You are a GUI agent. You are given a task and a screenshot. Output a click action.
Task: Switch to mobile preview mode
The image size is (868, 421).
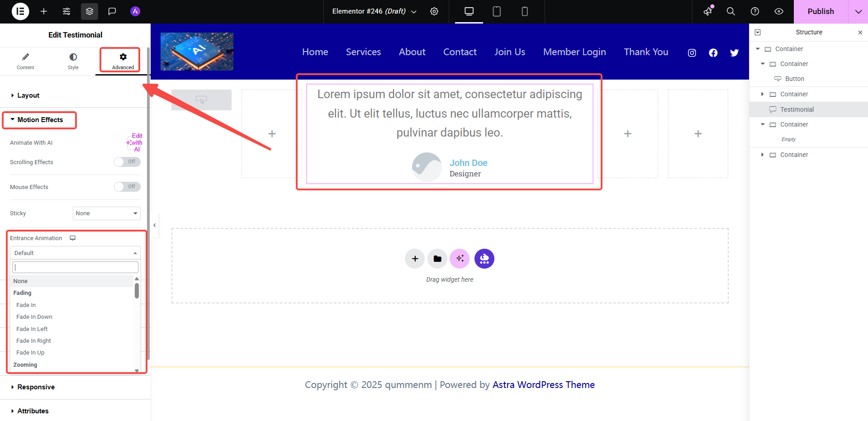525,11
